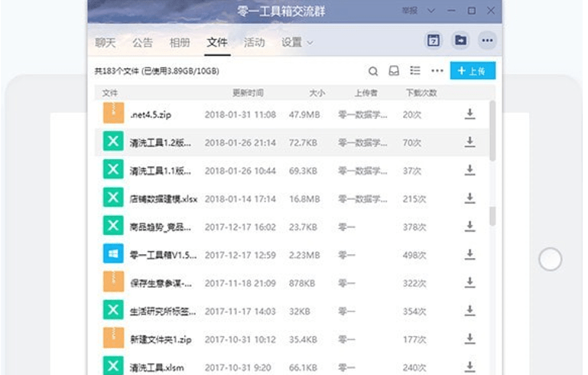Open header more-options ellipsis button
The width and height of the screenshot is (588, 375).
[x=487, y=40]
